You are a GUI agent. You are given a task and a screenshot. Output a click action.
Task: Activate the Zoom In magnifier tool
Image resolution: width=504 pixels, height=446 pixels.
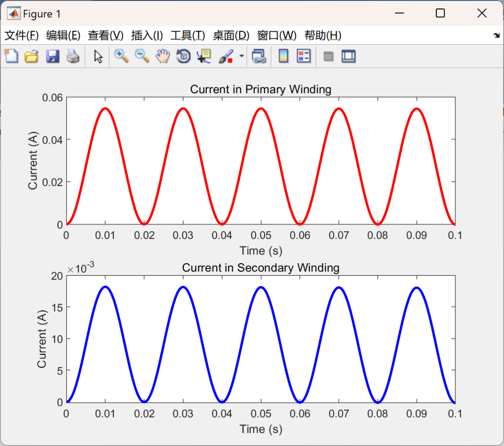[x=121, y=56]
